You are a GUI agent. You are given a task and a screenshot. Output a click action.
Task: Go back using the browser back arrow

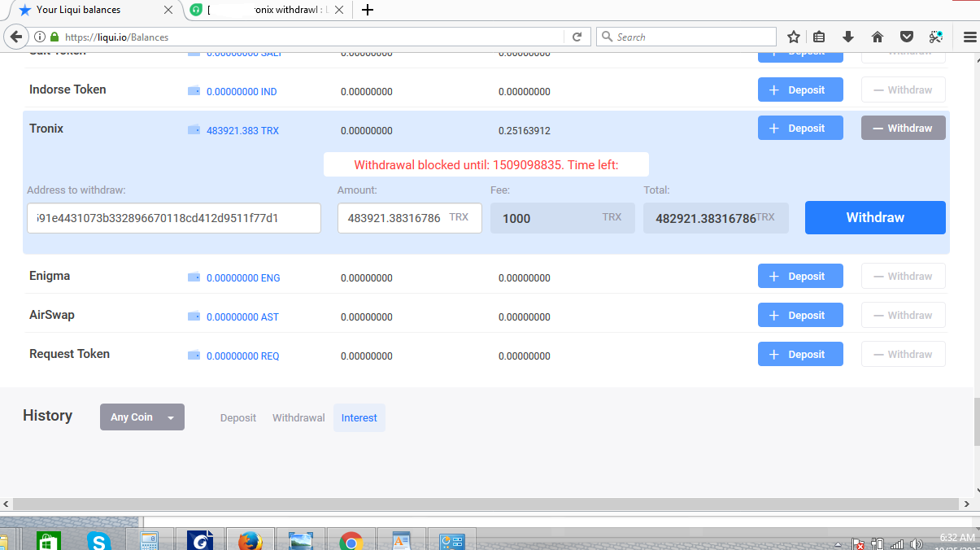(x=15, y=37)
